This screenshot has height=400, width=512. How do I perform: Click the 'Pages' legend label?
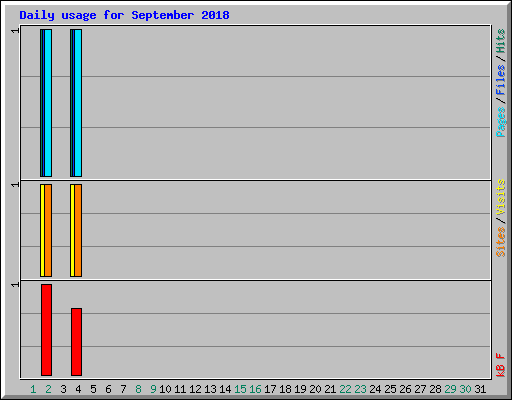(500, 122)
